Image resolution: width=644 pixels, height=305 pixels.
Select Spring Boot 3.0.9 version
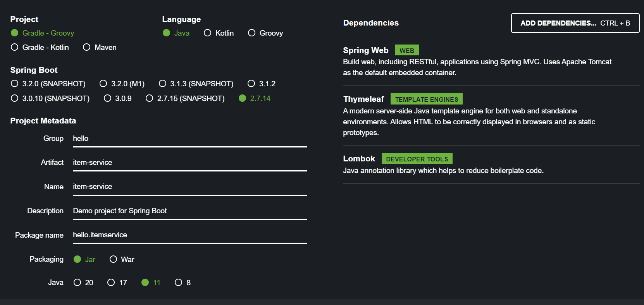pyautogui.click(x=118, y=98)
